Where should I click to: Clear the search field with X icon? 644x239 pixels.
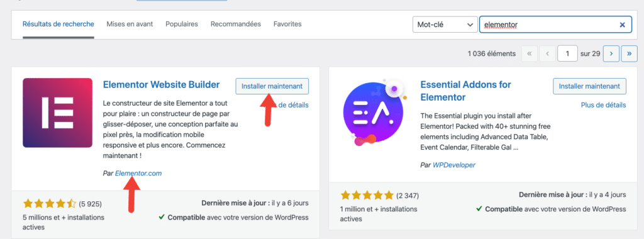click(622, 25)
